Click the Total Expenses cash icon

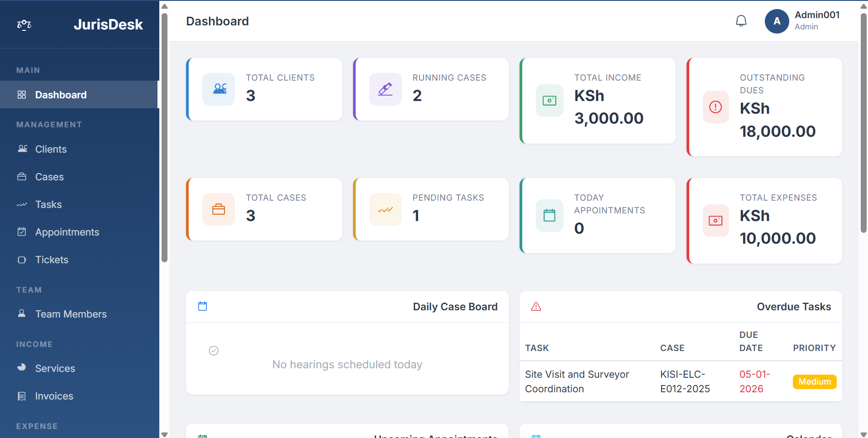715,221
